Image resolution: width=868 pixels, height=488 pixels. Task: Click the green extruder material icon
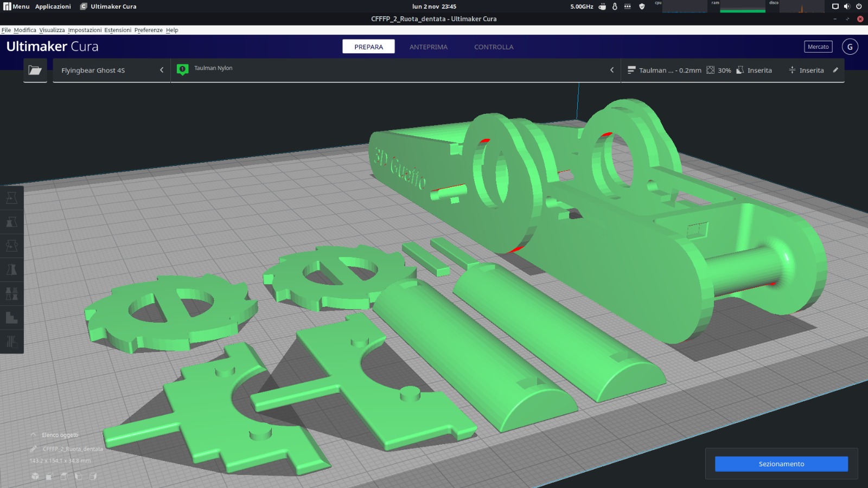pyautogui.click(x=183, y=69)
